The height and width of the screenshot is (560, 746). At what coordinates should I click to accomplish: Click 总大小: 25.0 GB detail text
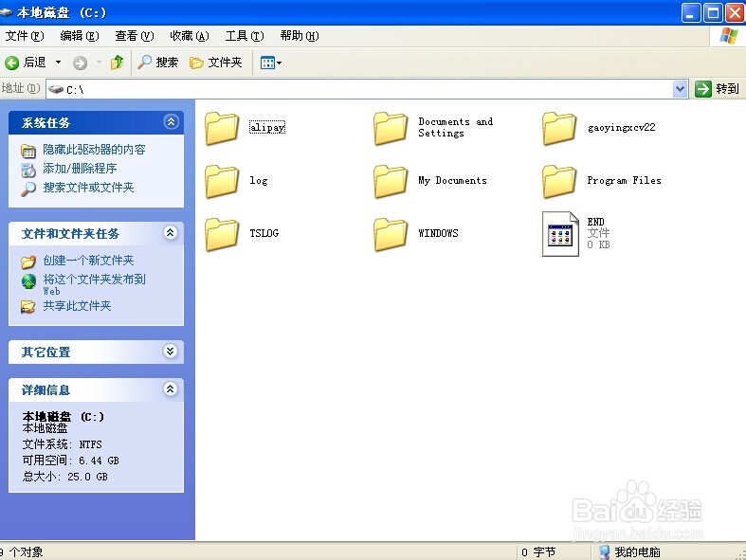(64, 477)
